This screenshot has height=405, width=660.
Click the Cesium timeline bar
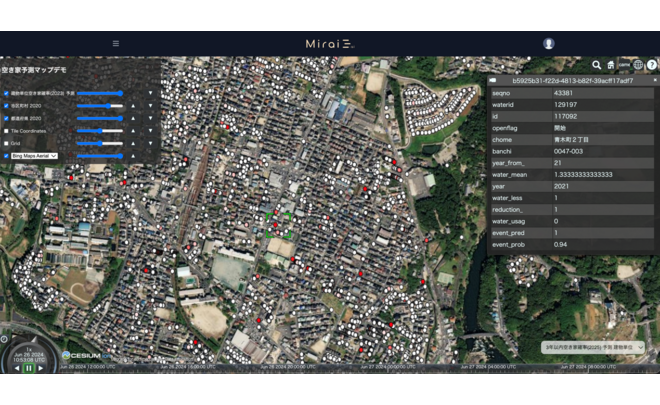click(350, 367)
